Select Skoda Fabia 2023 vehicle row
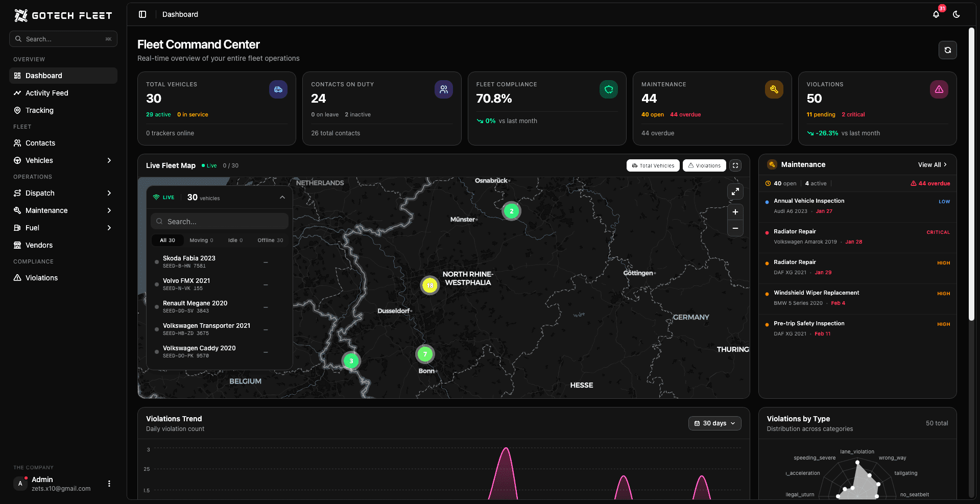 220,261
